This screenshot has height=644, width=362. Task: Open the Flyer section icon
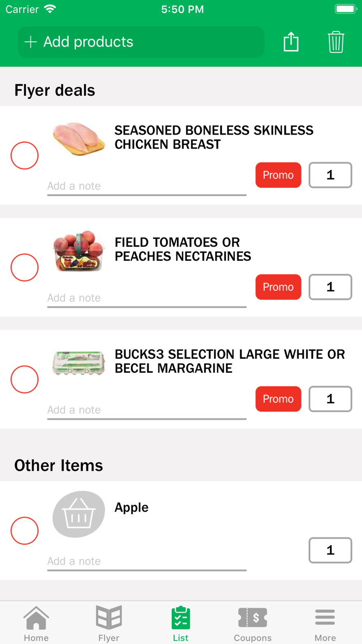(108, 623)
